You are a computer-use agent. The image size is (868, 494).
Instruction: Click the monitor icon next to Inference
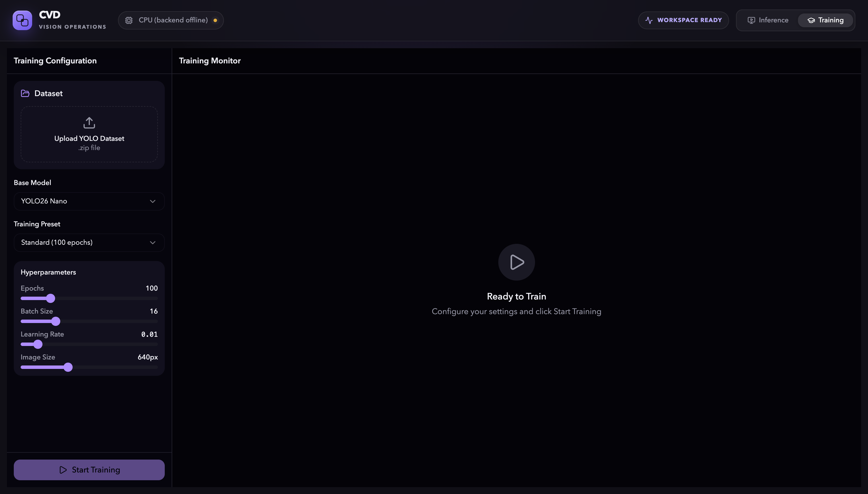point(751,20)
